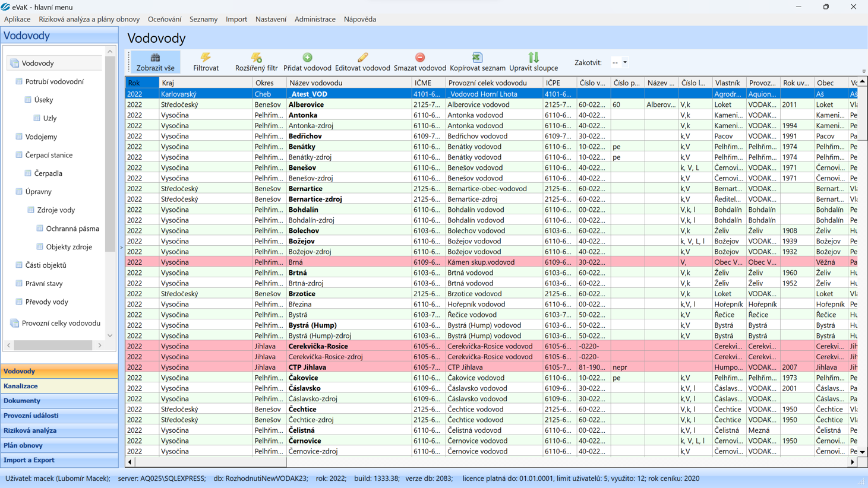
Task: Click tree panel horizontal scroll right arrow
Action: pos(100,345)
